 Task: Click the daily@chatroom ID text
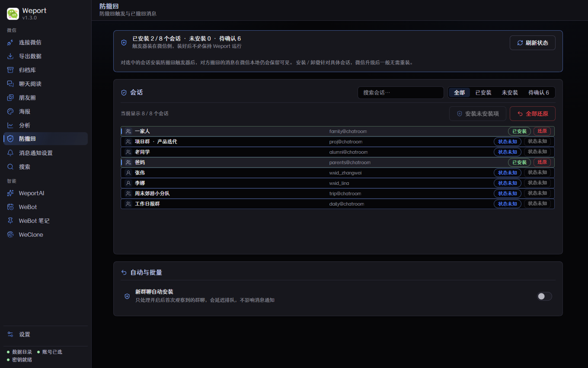[347, 204]
